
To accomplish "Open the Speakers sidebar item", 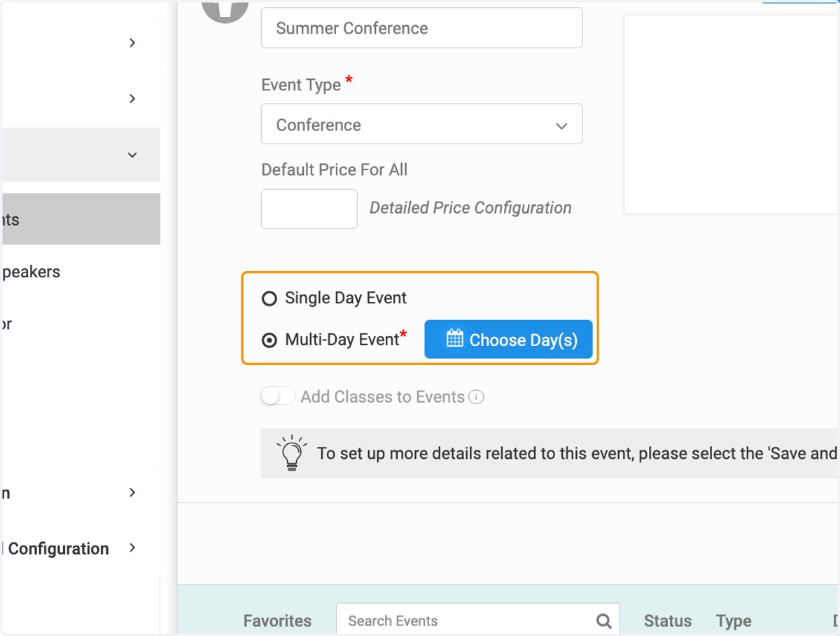I will point(31,272).
